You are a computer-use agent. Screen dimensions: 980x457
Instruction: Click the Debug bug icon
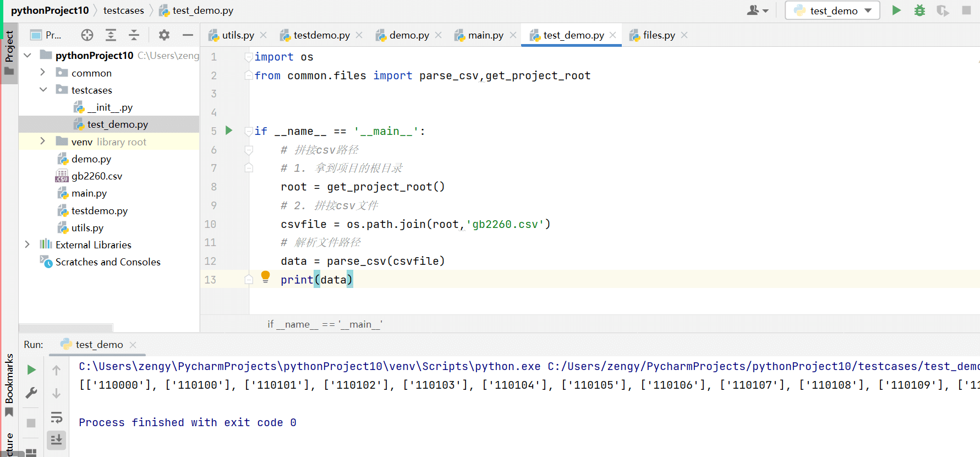pyautogui.click(x=919, y=10)
